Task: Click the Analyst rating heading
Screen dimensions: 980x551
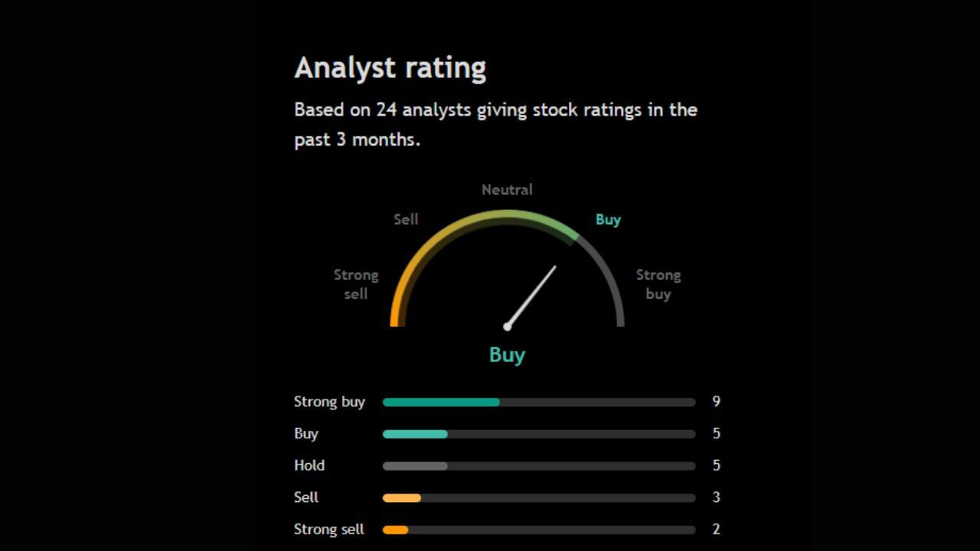Action: click(390, 68)
